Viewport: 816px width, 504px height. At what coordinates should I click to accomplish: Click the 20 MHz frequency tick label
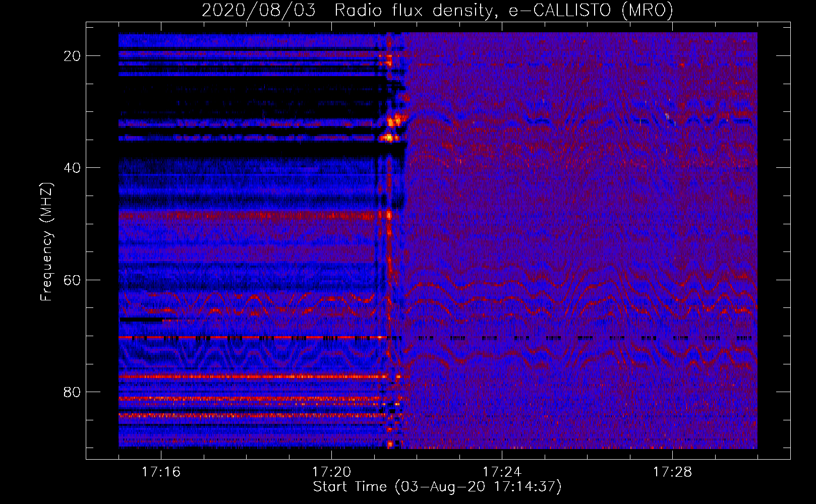(x=73, y=56)
